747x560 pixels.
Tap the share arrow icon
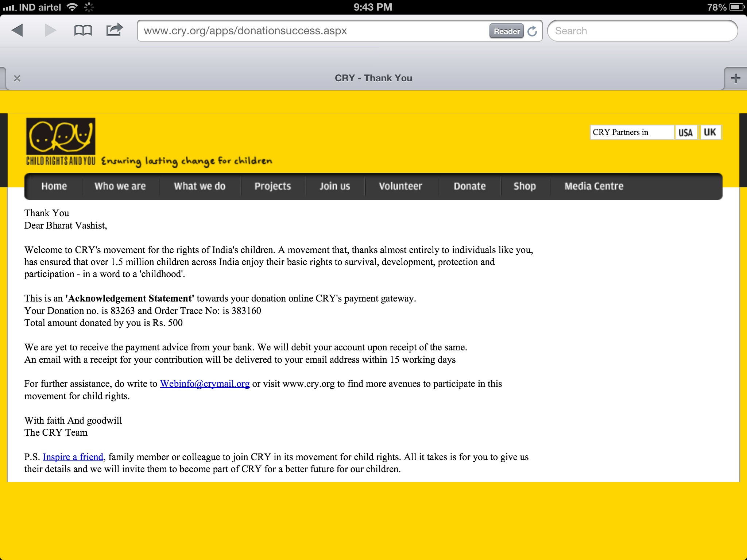(114, 30)
